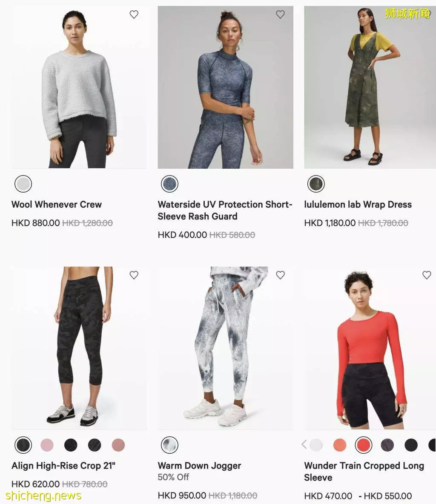
Task: Click heart icon on Waterside Rash Guard
Action: 281,14
